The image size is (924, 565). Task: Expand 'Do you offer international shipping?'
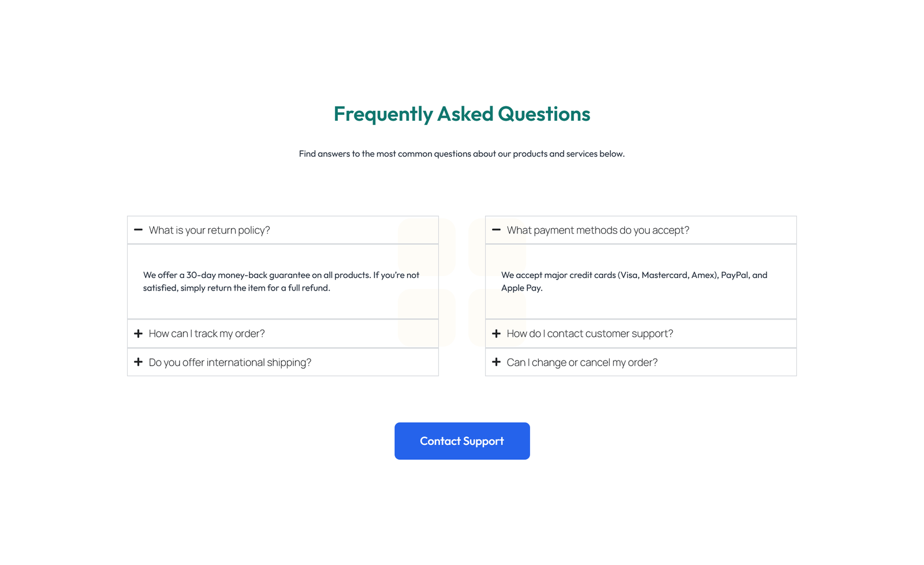[229, 362]
